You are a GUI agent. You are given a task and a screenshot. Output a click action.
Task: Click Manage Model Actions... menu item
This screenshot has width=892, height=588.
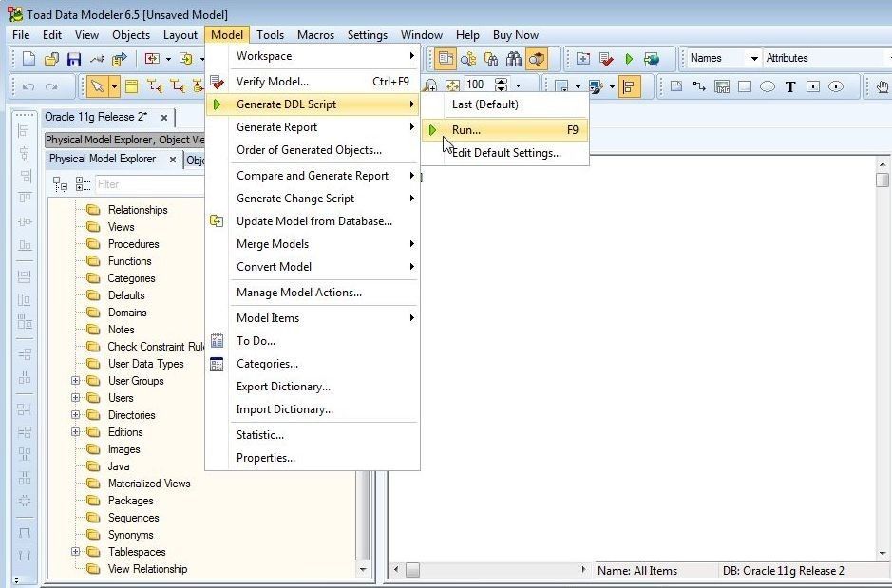pos(313,293)
